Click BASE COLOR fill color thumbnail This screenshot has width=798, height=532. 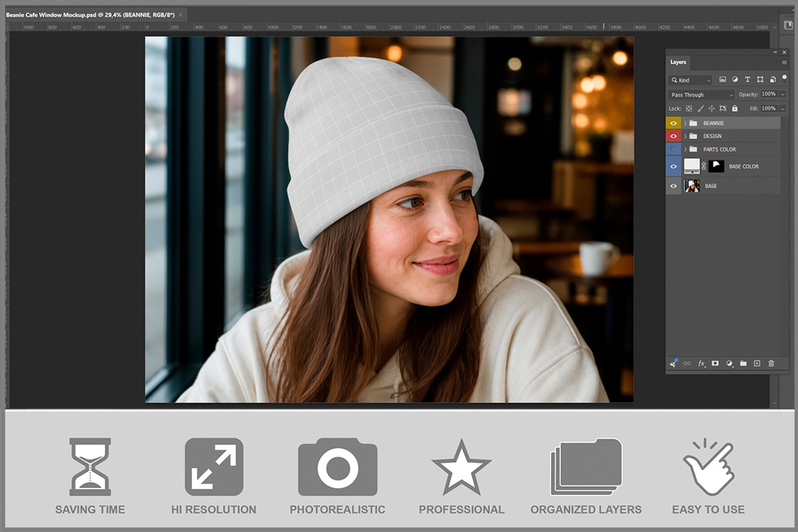click(692, 166)
